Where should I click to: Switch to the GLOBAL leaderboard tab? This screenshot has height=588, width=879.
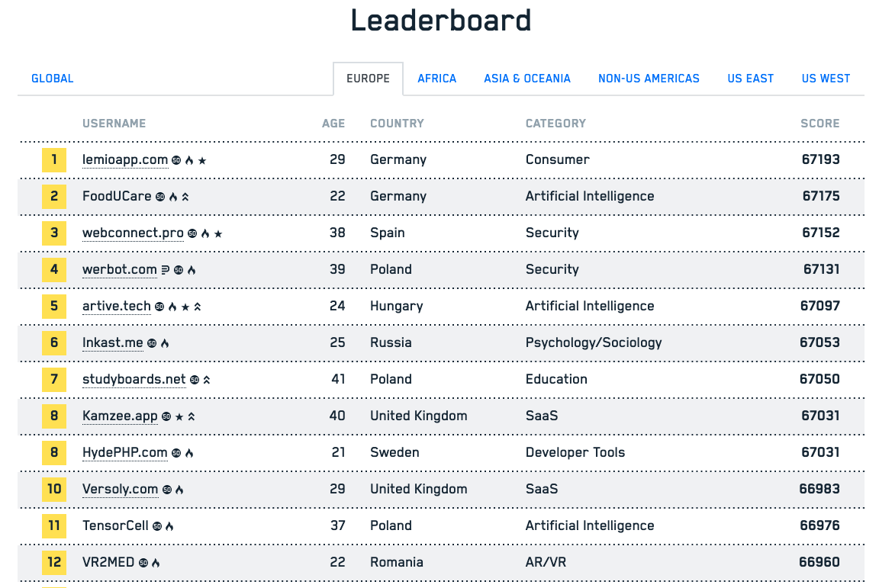52,79
